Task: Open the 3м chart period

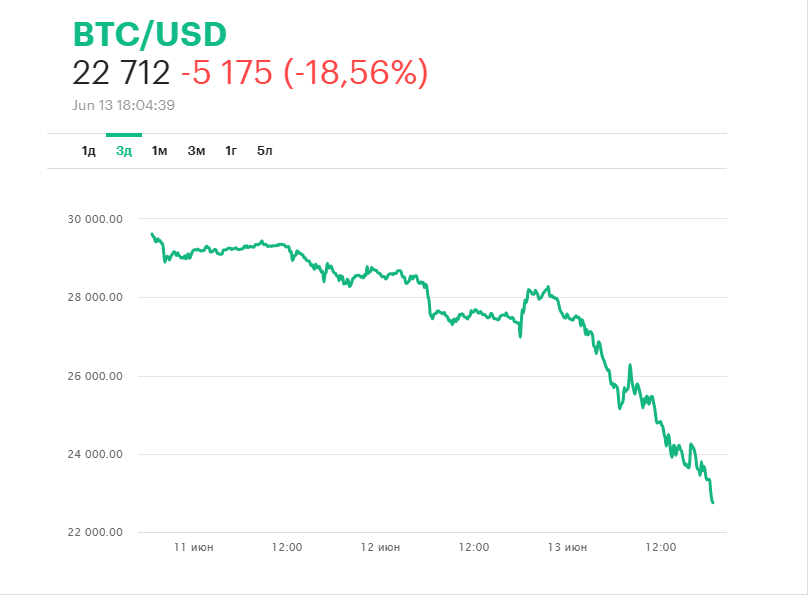Action: 196,151
